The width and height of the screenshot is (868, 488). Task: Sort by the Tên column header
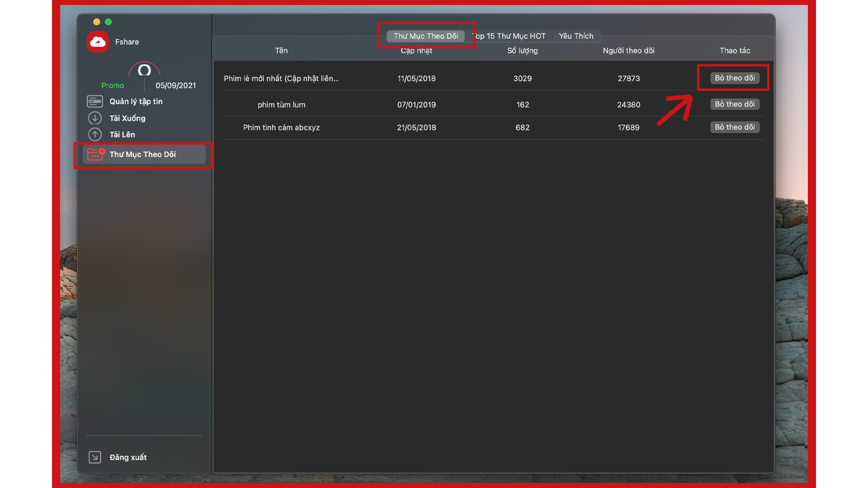pos(281,51)
